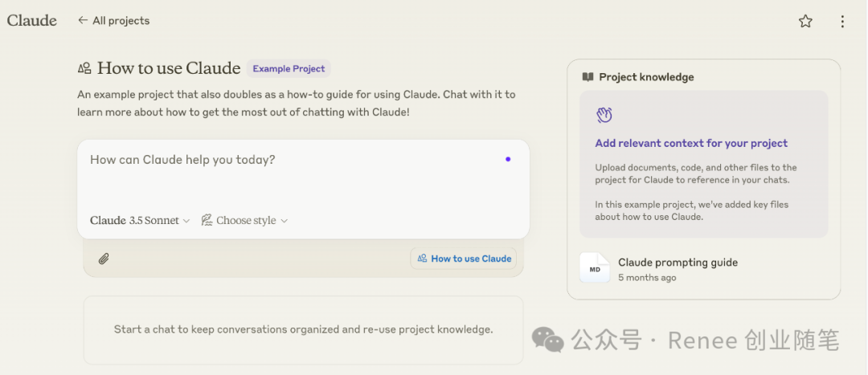Screen dimensions: 868x375
Task: Go back to All projects
Action: coord(113,20)
